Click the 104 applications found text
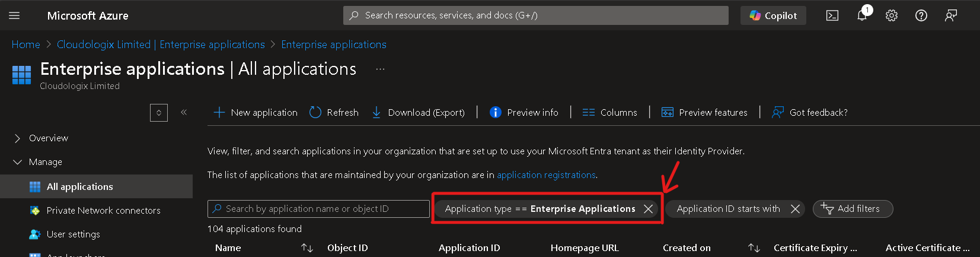The image size is (980, 257). (x=254, y=229)
